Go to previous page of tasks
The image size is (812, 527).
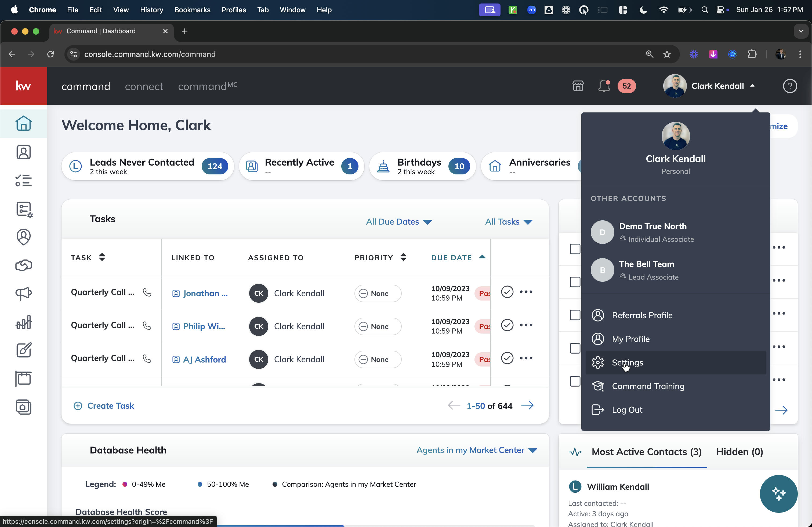[x=454, y=405]
